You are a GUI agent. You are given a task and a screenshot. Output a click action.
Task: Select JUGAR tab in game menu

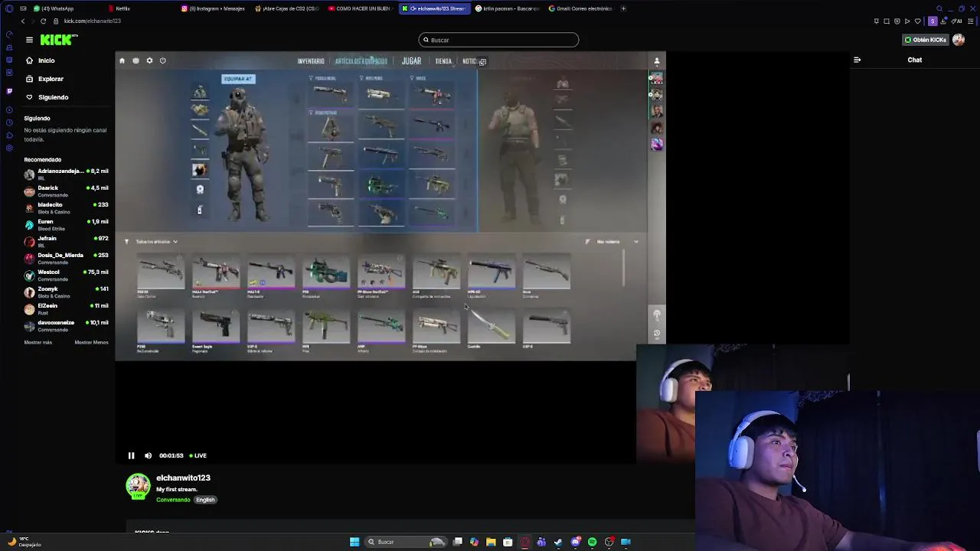click(x=411, y=60)
